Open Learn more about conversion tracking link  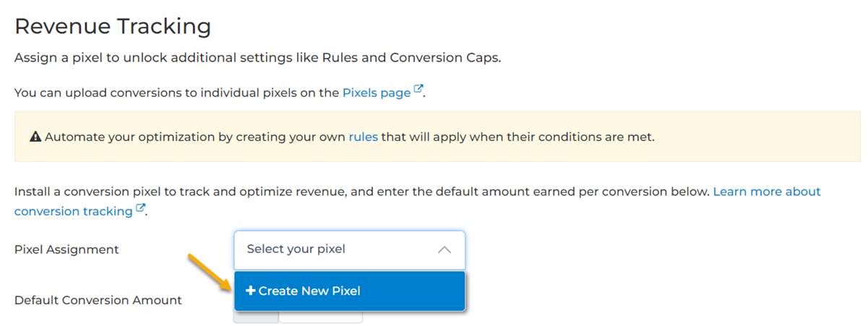point(766,192)
